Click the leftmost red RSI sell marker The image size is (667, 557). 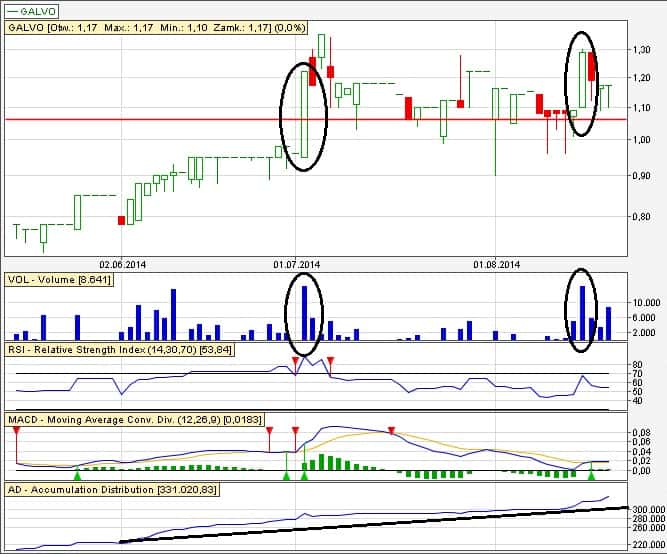click(x=295, y=360)
